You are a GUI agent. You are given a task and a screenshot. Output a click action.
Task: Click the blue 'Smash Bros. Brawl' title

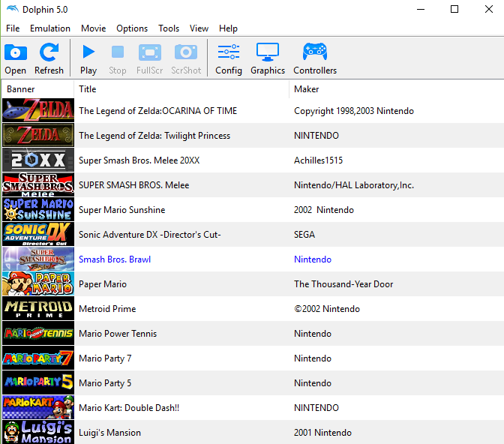[x=115, y=259]
